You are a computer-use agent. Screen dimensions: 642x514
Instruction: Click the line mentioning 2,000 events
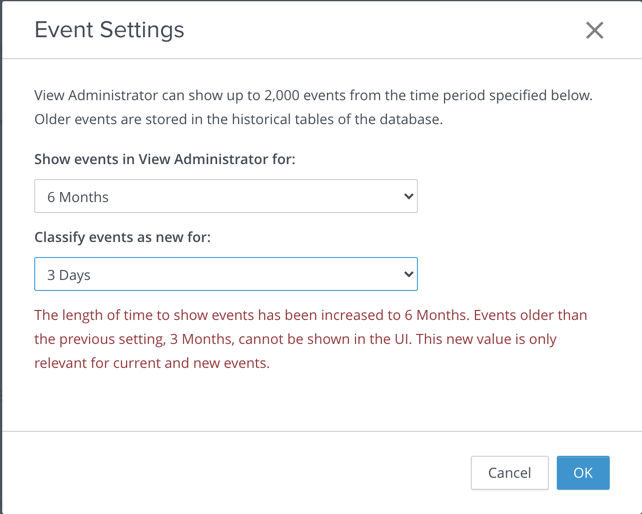(x=313, y=96)
